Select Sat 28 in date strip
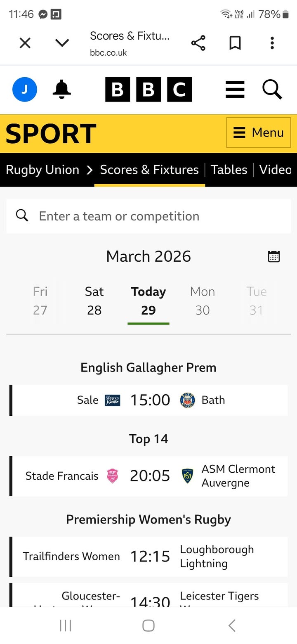The image size is (297, 644). (94, 301)
